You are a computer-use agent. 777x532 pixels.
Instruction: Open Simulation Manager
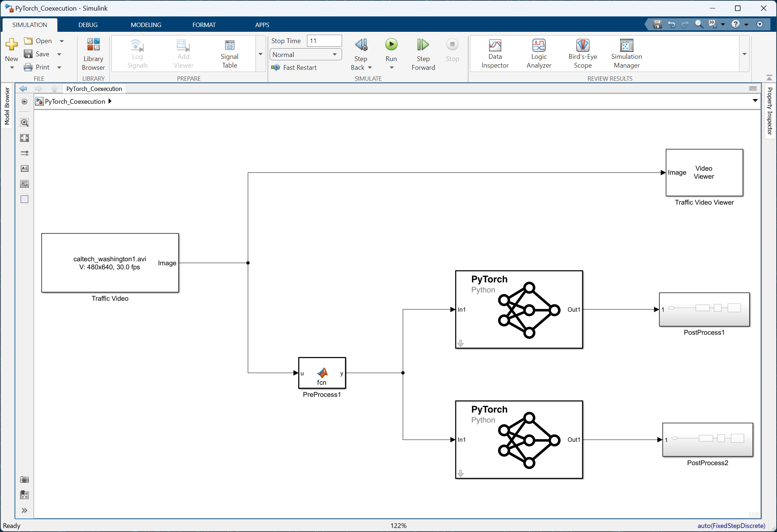pyautogui.click(x=626, y=54)
